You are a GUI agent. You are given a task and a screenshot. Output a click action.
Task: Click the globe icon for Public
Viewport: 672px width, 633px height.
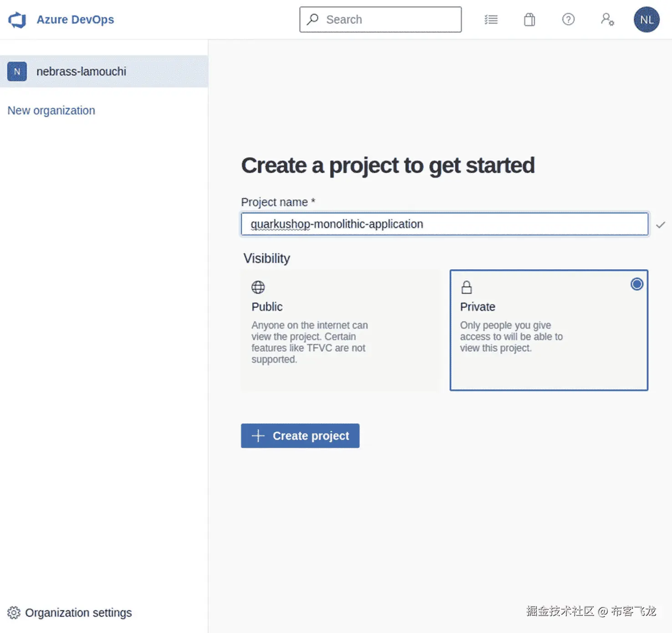click(258, 287)
